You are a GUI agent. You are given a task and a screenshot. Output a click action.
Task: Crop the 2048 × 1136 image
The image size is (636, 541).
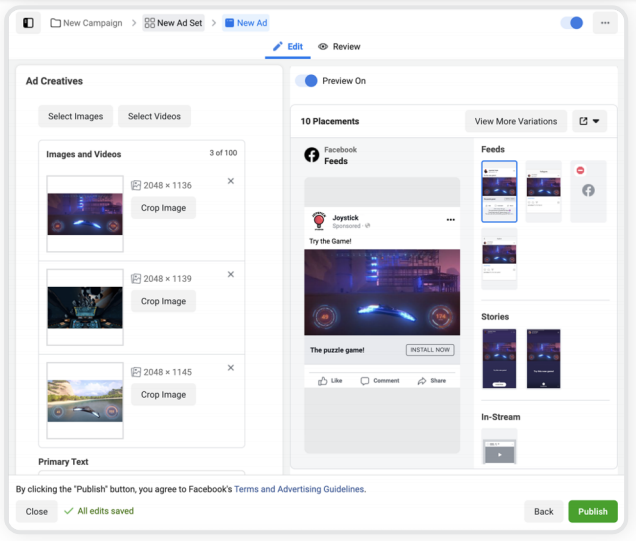(x=163, y=208)
